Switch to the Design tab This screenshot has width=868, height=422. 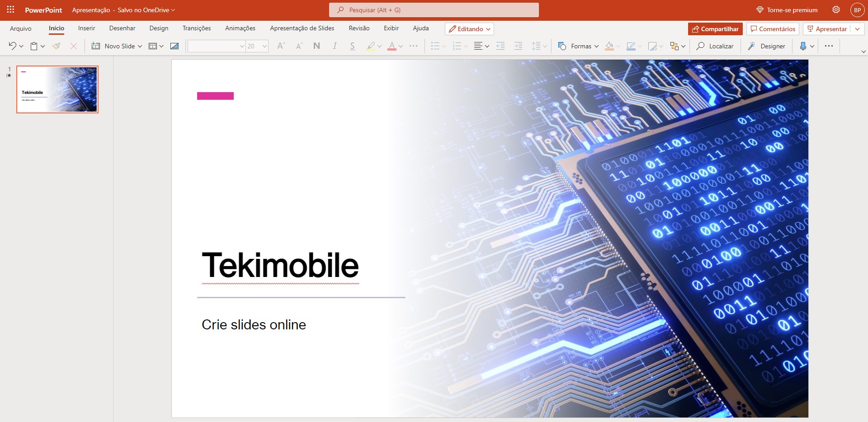coord(159,28)
